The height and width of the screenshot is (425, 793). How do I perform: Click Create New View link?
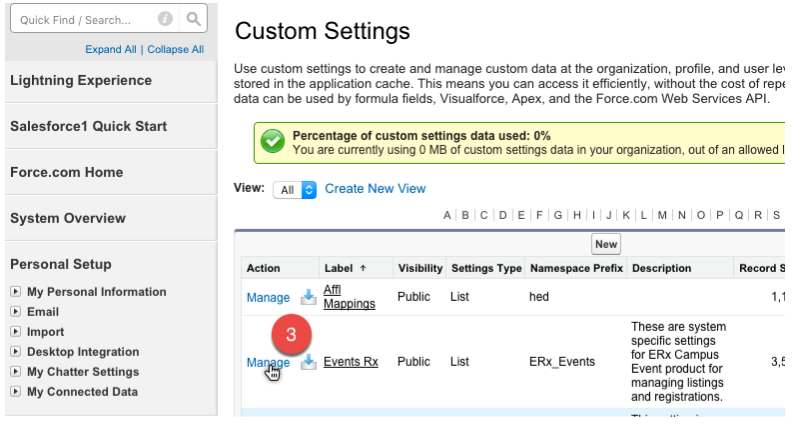375,188
